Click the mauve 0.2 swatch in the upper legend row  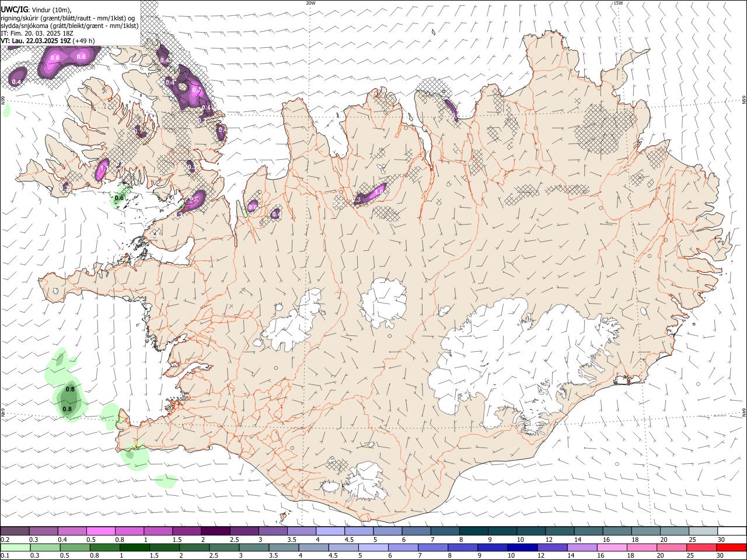[15, 531]
